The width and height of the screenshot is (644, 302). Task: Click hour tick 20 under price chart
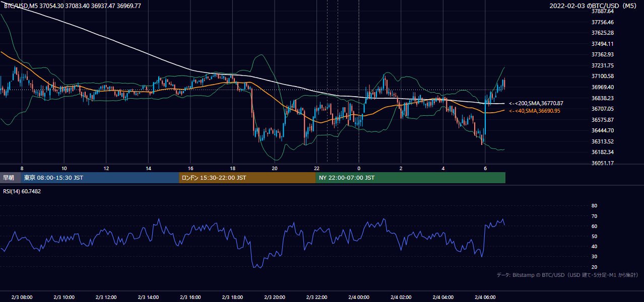[275, 168]
